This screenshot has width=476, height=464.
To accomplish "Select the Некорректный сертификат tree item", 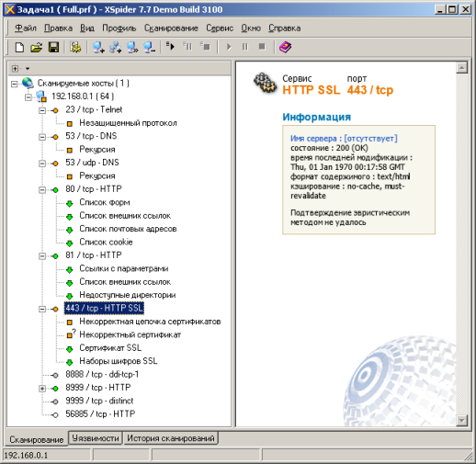I will click(x=130, y=334).
